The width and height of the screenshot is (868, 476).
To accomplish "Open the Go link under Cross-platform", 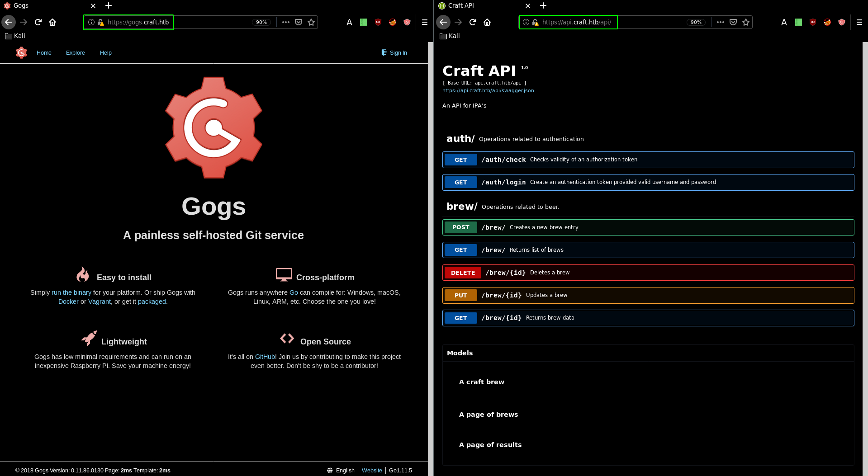I will [294, 292].
